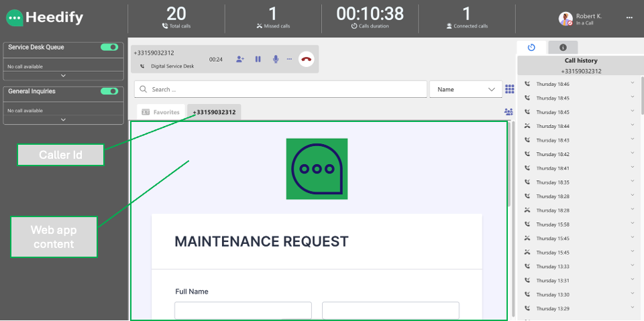This screenshot has width=644, height=321.
Task: Add a participant to the call
Action: pyautogui.click(x=240, y=59)
